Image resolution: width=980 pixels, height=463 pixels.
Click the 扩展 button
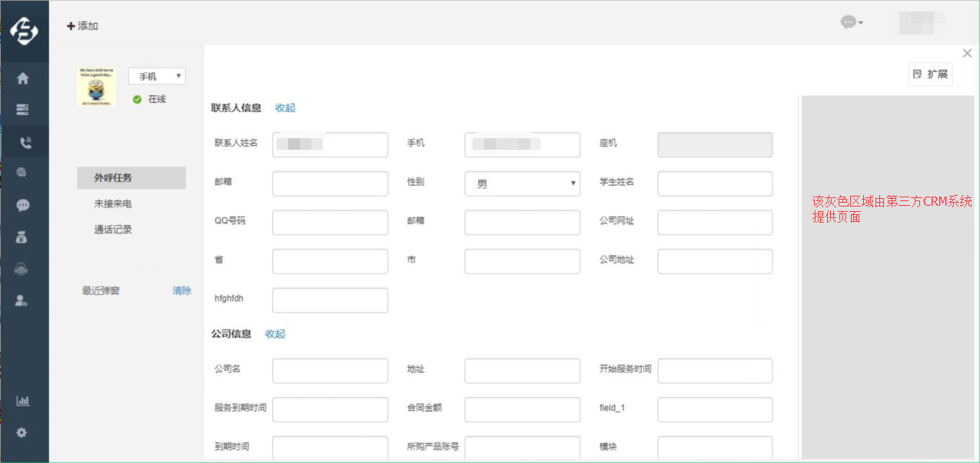click(930, 74)
